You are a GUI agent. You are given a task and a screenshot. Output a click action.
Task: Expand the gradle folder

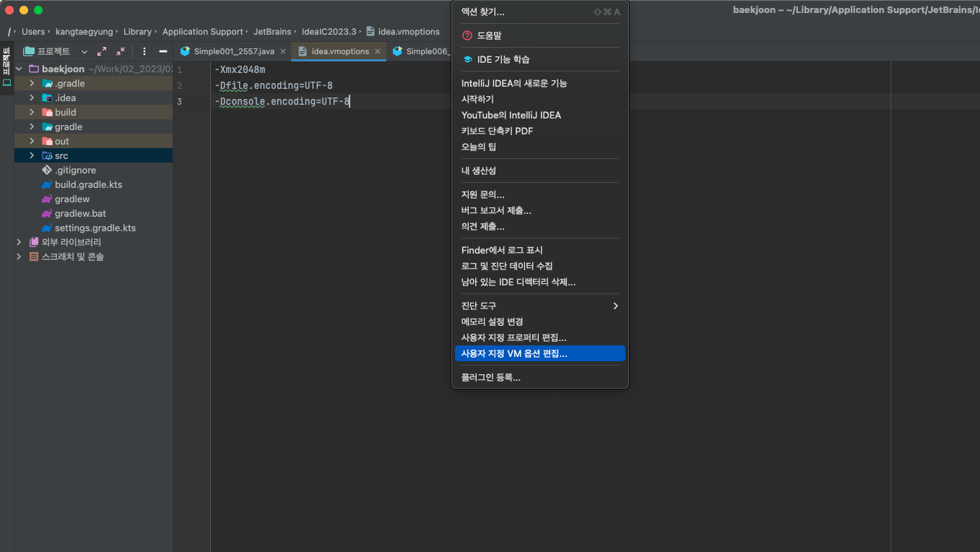pyautogui.click(x=32, y=126)
